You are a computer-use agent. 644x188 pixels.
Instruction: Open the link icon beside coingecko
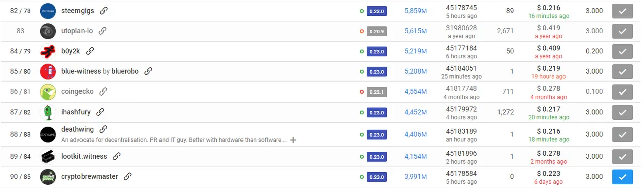[x=103, y=91]
